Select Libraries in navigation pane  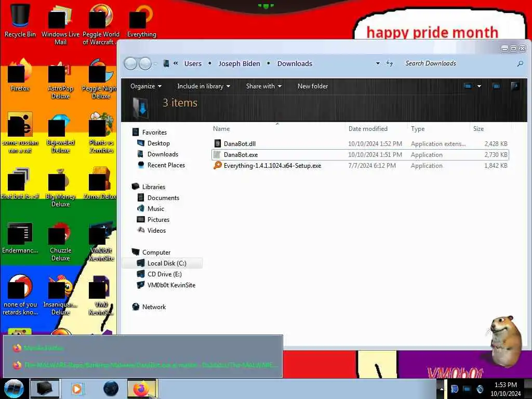[x=153, y=187]
